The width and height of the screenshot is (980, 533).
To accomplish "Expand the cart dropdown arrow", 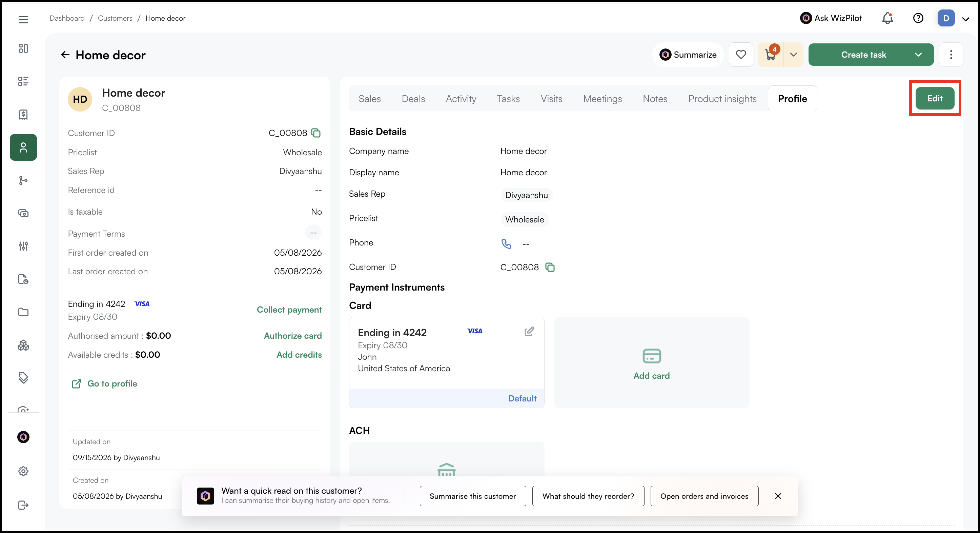I will pyautogui.click(x=794, y=55).
